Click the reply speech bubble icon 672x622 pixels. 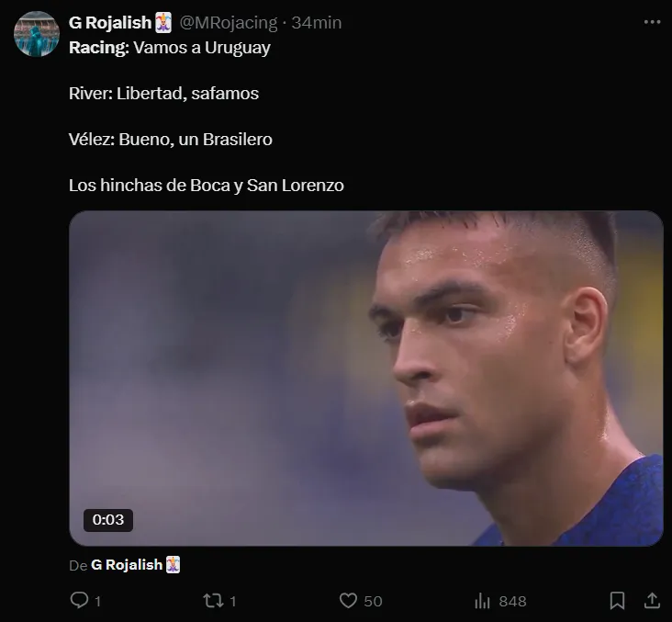pyautogui.click(x=79, y=601)
